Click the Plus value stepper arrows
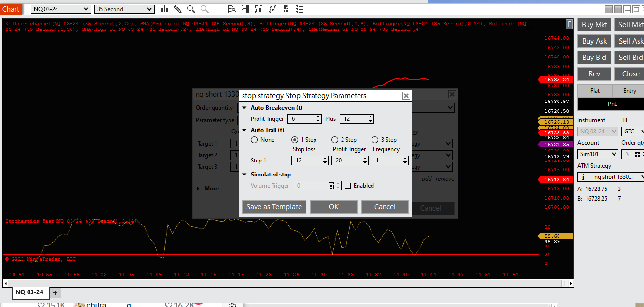This screenshot has width=644, height=307. pos(370,119)
